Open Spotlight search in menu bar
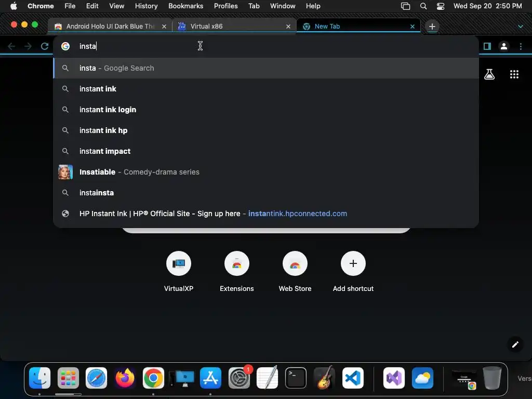The height and width of the screenshot is (399, 532). pos(423,6)
